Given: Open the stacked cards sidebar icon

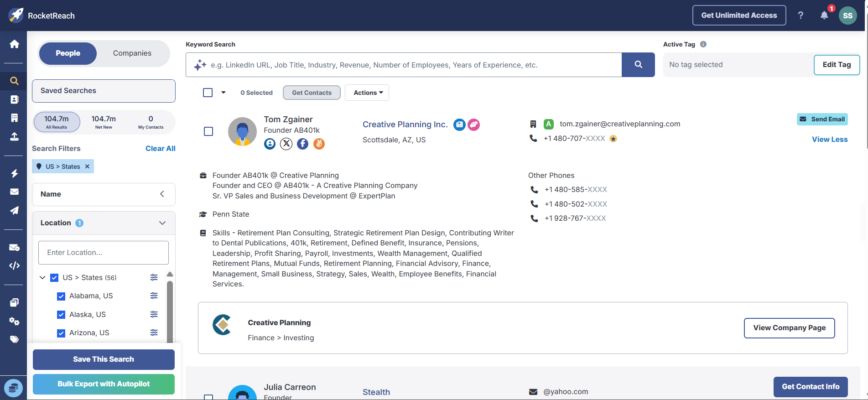Looking at the screenshot, I should (x=14, y=302).
